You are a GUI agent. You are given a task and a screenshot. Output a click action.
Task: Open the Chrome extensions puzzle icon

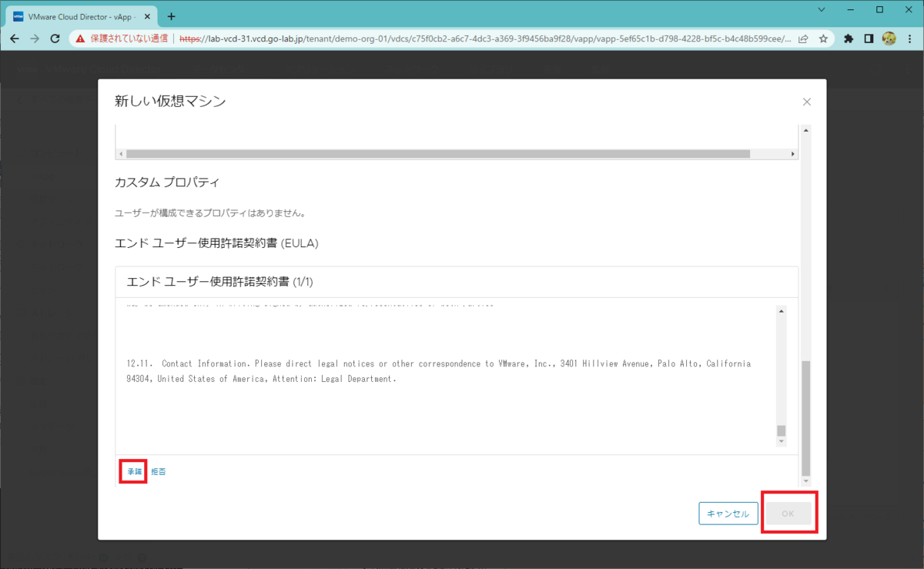click(x=849, y=38)
